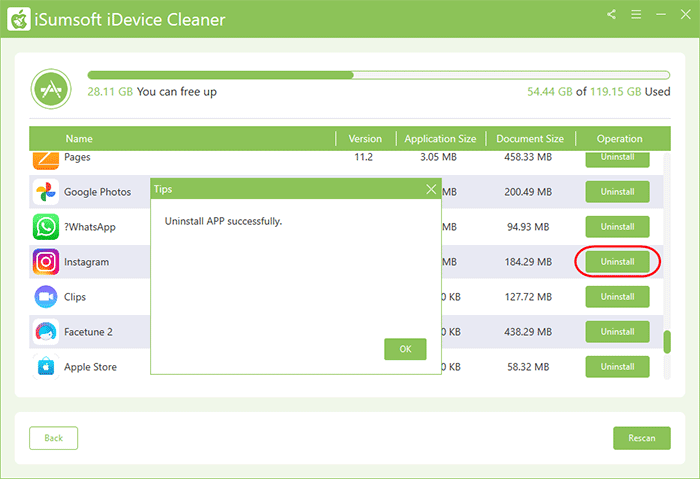
Task: Uninstall Apple Store app
Action: [617, 367]
